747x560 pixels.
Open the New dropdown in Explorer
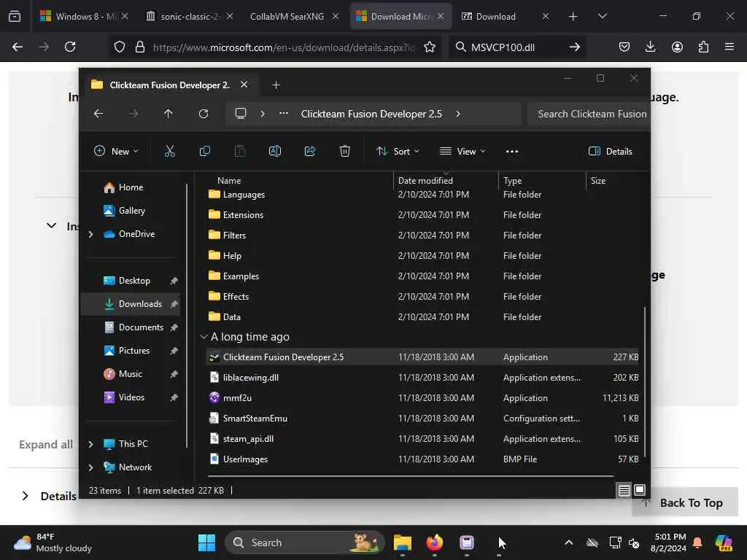pos(116,152)
